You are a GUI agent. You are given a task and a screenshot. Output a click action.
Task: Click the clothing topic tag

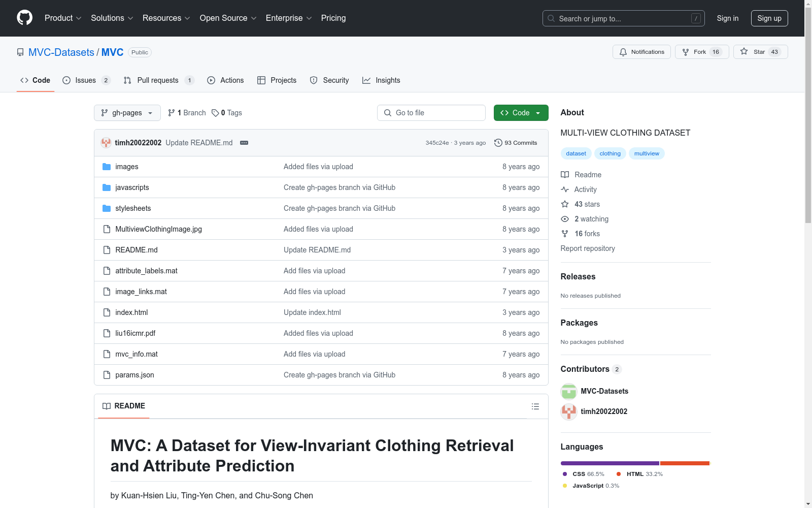pos(610,153)
